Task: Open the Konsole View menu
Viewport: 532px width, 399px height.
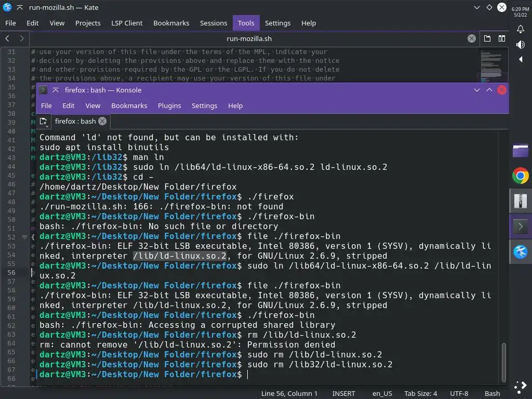Action: coord(93,105)
